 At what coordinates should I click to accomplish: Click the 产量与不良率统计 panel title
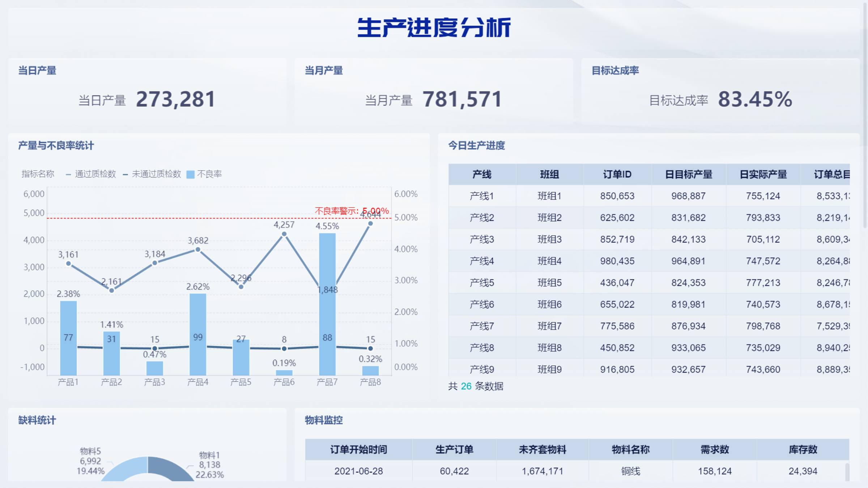(55, 146)
